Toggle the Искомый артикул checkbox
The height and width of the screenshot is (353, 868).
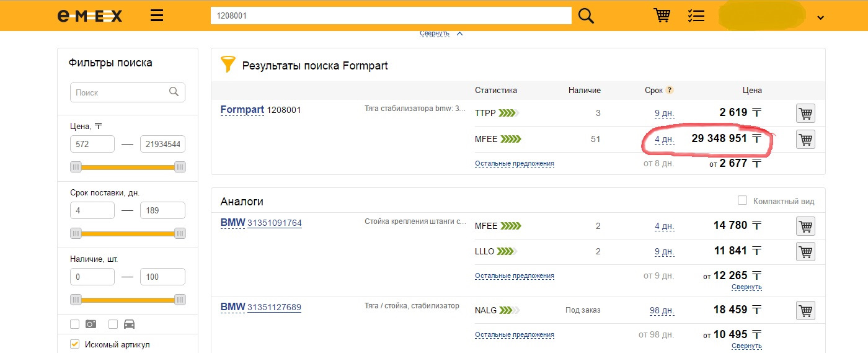tap(75, 344)
